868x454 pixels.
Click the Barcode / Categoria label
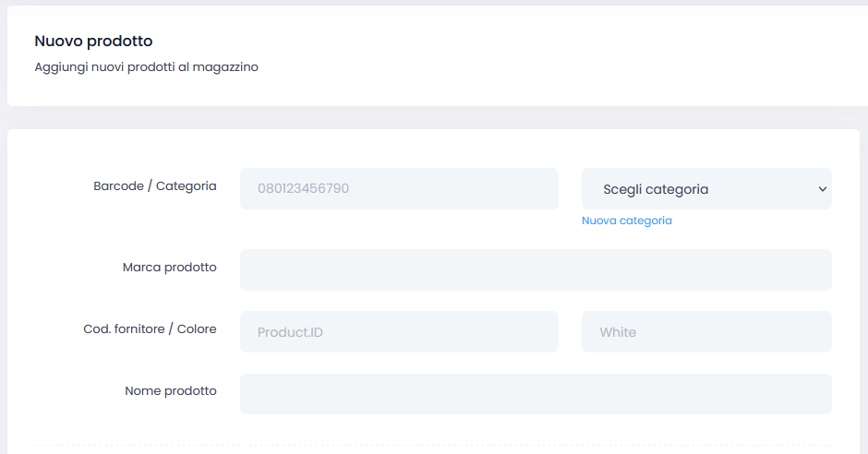[x=154, y=185]
